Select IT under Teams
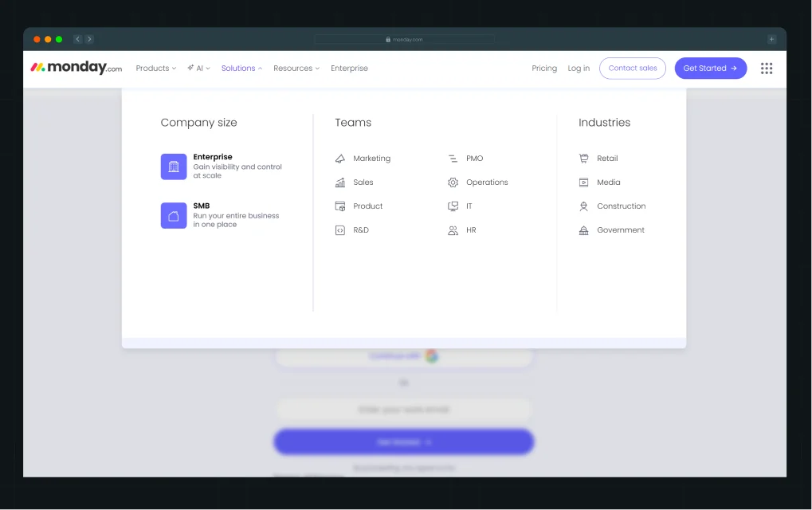This screenshot has height=510, width=812. point(461,206)
